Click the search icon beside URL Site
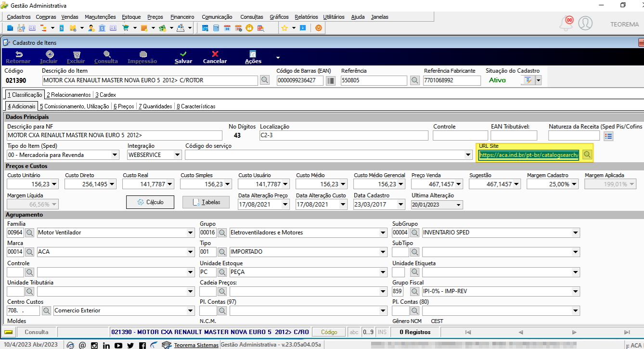Image resolution: width=644 pixels, height=349 pixels. 587,155
